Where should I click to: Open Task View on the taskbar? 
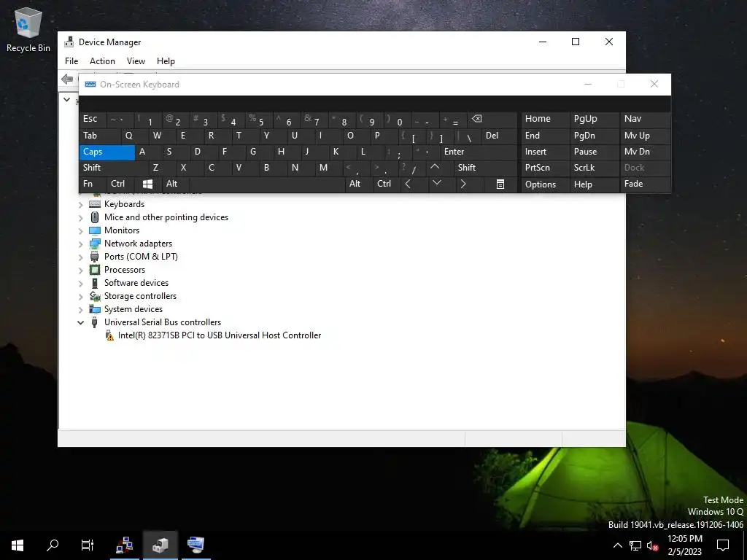[88, 545]
